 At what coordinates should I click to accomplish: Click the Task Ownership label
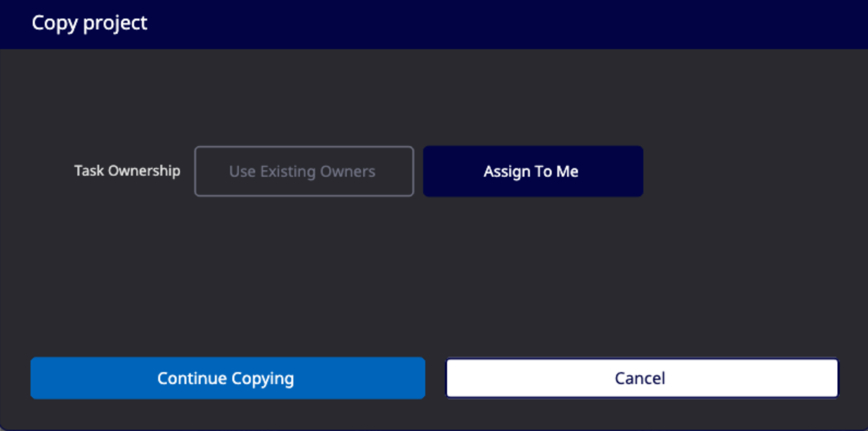pyautogui.click(x=127, y=171)
